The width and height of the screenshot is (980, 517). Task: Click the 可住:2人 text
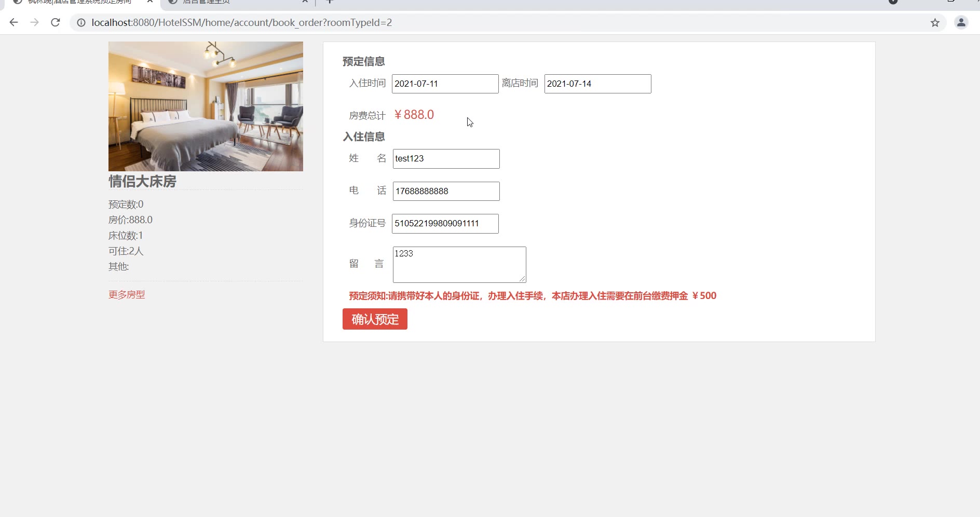click(x=126, y=251)
